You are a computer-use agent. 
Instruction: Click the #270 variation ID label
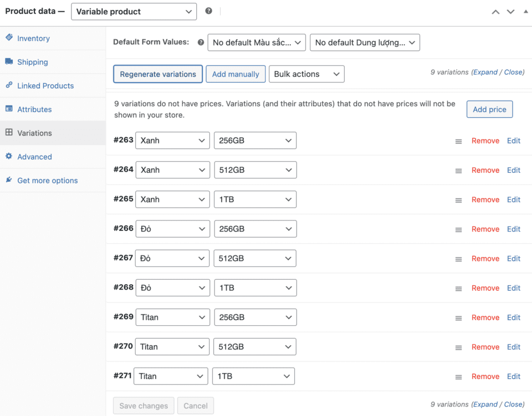coord(123,346)
